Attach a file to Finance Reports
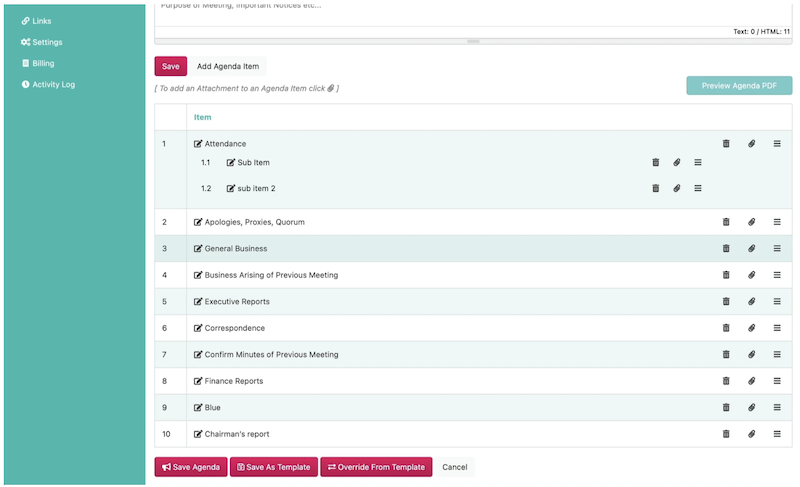This screenshot has width=800, height=487. tap(751, 381)
